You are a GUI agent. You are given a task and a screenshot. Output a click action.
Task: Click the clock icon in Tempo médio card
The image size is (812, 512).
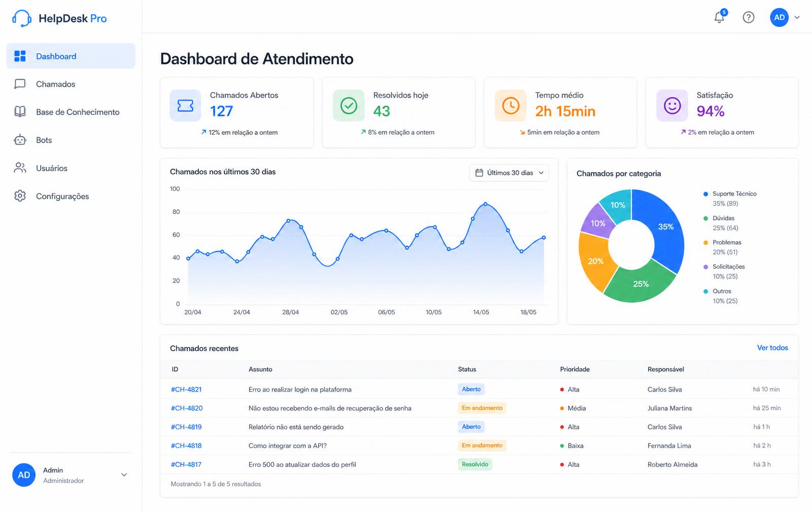click(x=511, y=106)
